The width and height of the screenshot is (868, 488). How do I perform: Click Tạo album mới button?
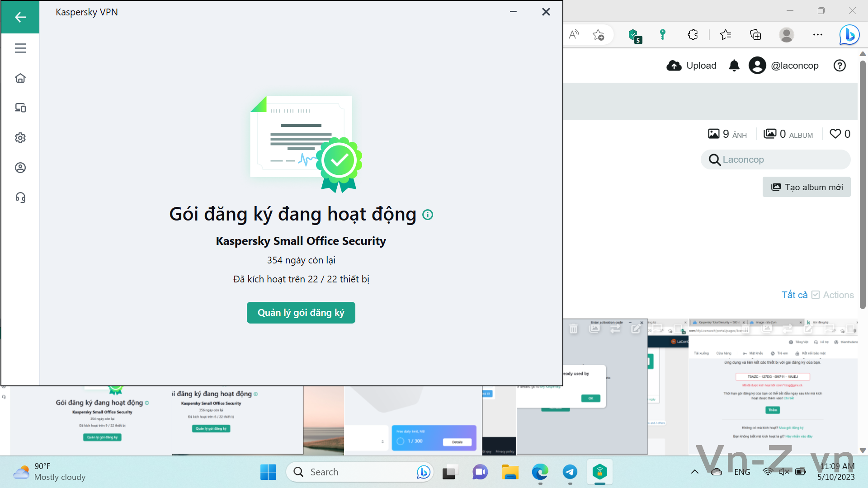pos(807,187)
